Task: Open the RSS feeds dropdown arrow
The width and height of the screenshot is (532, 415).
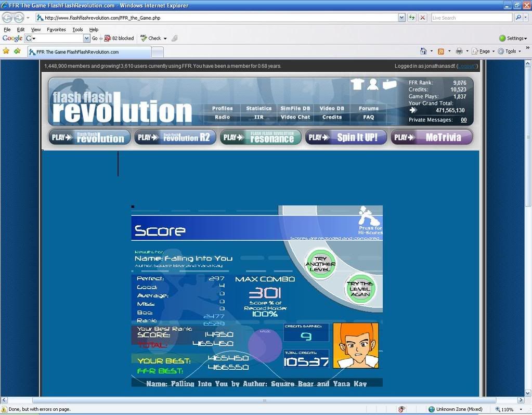Action: pyautogui.click(x=449, y=51)
